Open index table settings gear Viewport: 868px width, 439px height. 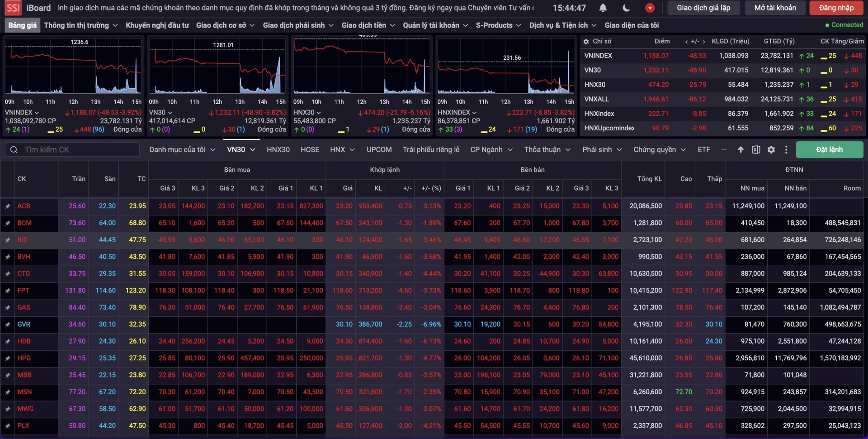586,41
